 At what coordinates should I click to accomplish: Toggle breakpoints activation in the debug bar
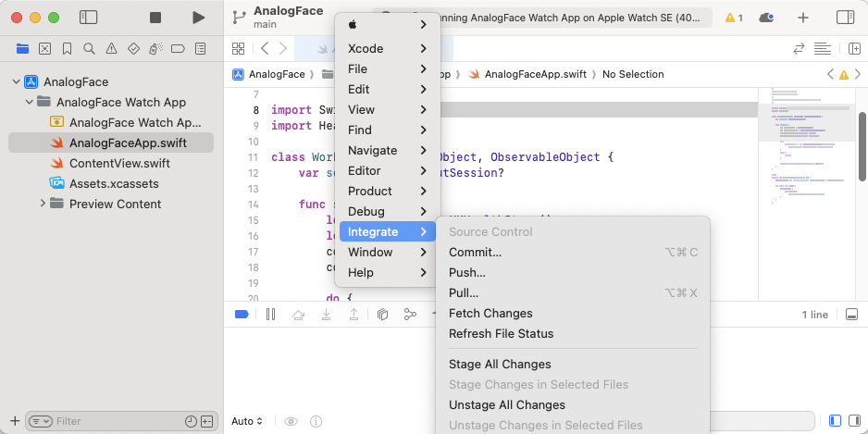click(x=242, y=315)
